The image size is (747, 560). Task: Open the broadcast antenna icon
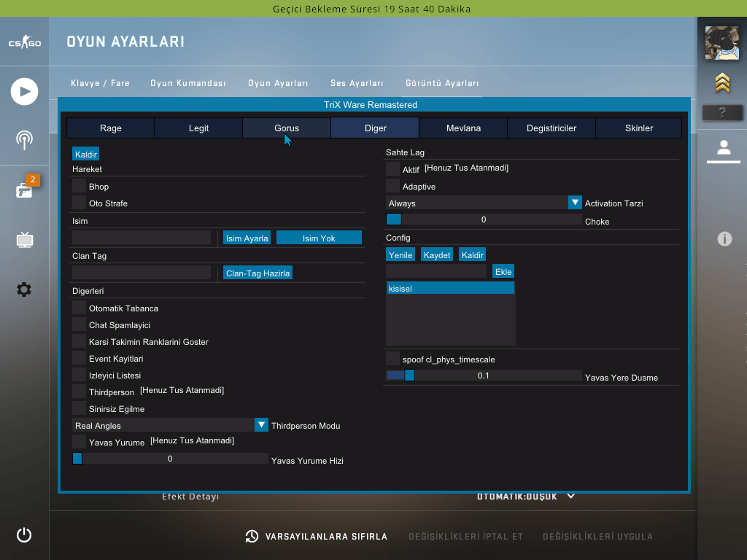tap(24, 140)
